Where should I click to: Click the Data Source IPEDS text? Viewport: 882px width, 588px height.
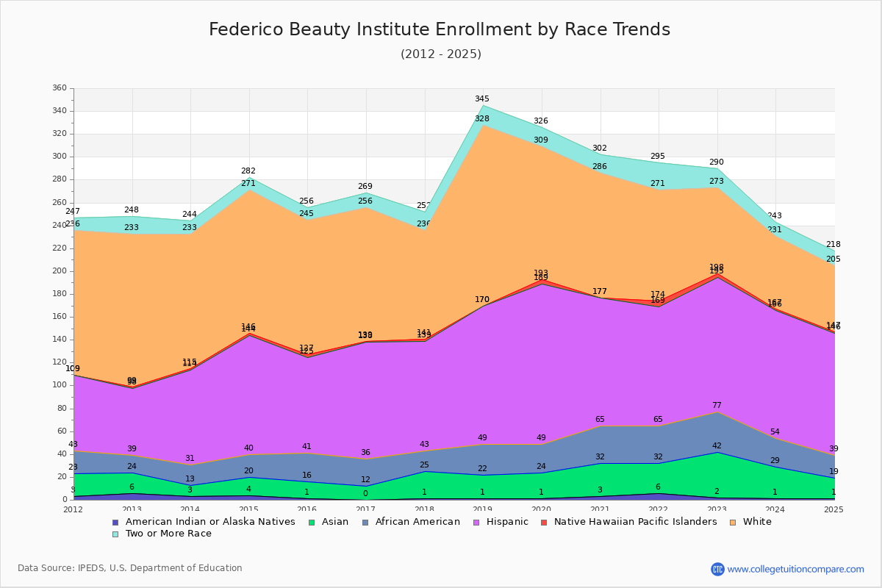[130, 568]
